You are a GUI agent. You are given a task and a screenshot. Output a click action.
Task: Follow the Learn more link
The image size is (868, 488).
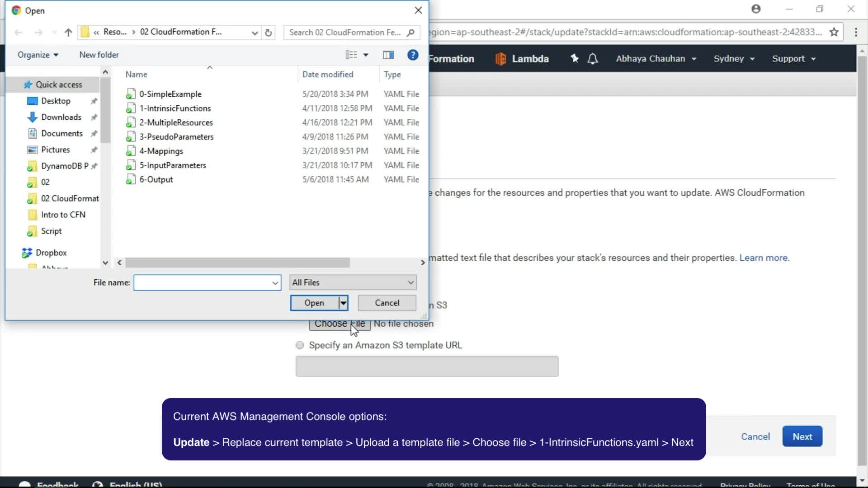pos(764,258)
